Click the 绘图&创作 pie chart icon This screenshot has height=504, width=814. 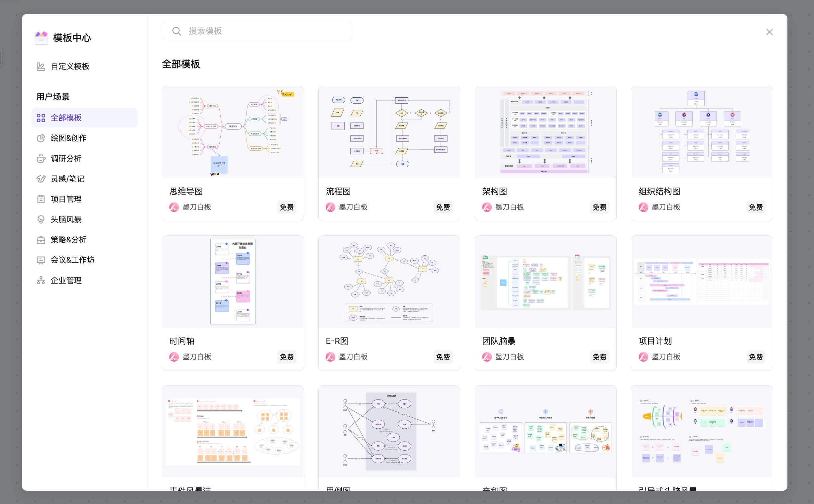[x=41, y=138]
